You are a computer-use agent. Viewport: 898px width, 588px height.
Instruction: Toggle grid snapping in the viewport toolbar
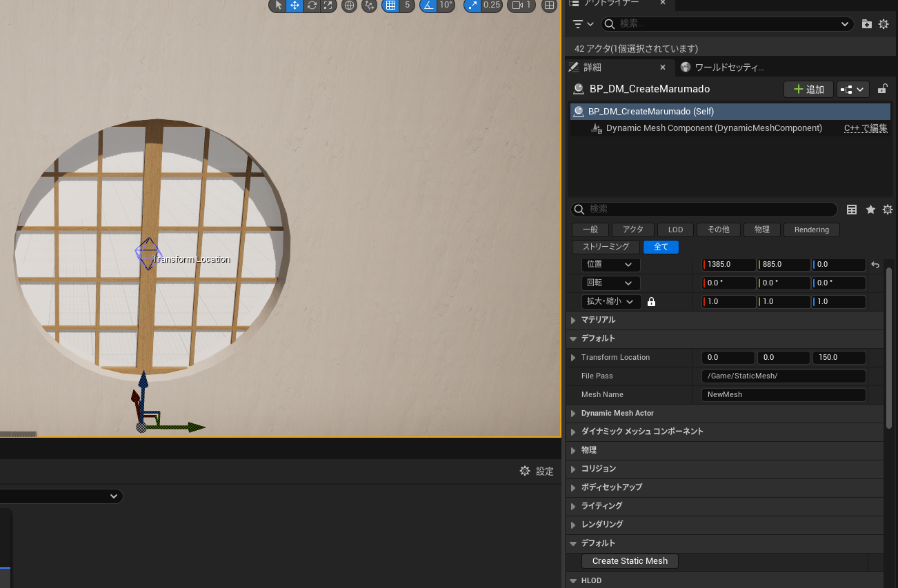(390, 6)
